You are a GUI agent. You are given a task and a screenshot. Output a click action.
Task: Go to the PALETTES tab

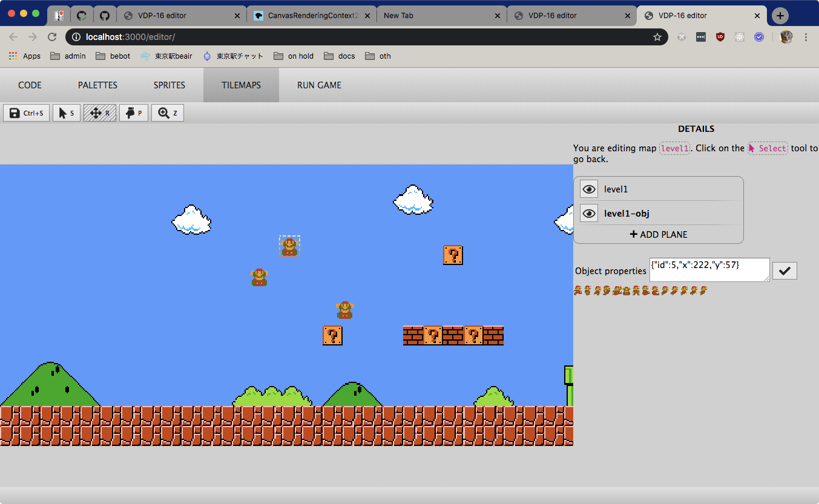[x=97, y=85]
